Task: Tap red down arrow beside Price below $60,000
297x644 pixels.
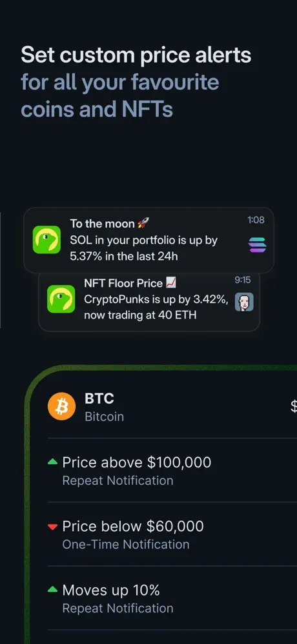Action: 52,527
